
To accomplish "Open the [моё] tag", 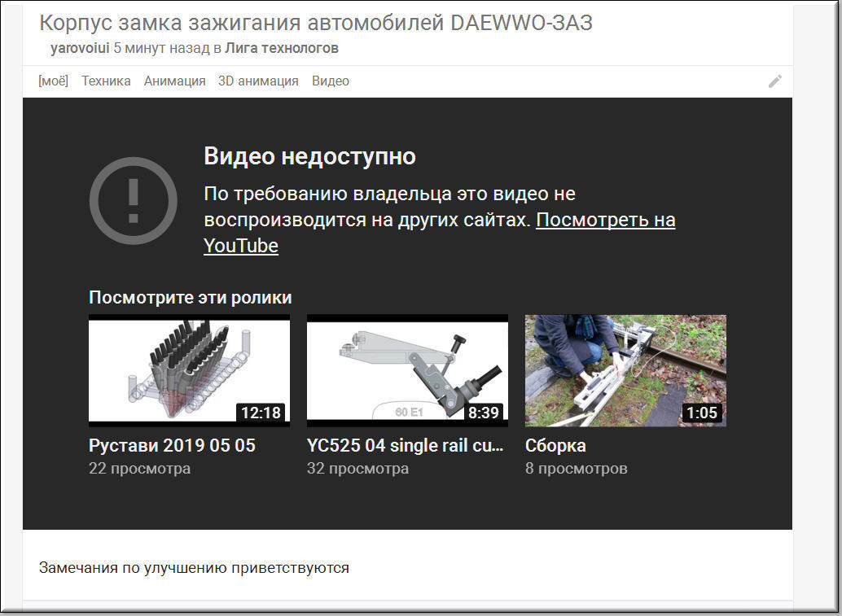I will tap(54, 81).
